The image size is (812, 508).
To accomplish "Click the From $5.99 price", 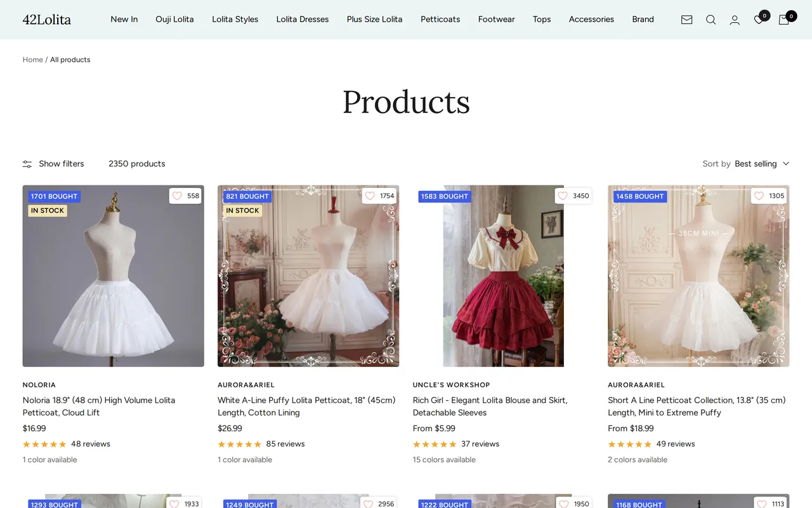I will (x=434, y=429).
